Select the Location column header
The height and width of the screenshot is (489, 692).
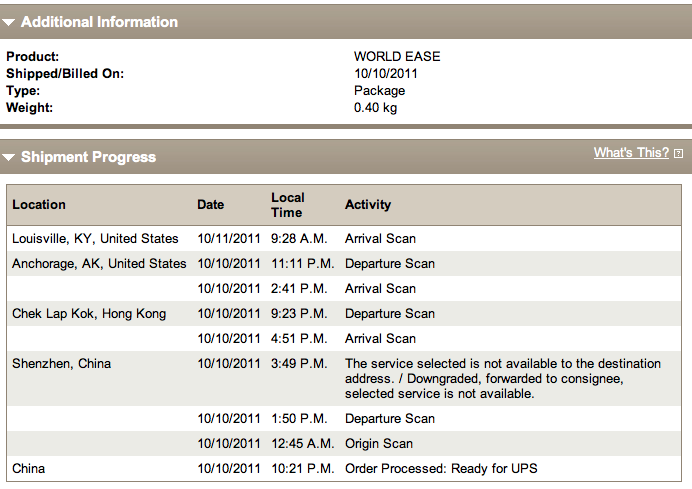39,205
